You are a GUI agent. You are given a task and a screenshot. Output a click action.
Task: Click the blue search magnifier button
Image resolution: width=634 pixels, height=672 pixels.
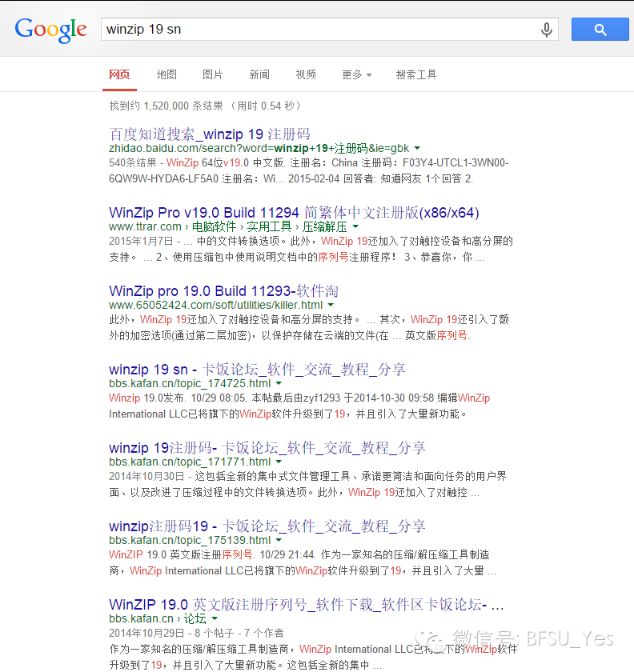tap(600, 29)
